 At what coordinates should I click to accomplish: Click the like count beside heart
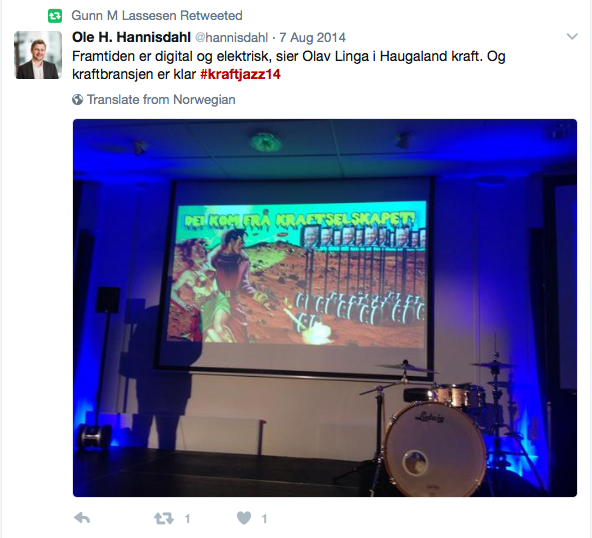264,519
